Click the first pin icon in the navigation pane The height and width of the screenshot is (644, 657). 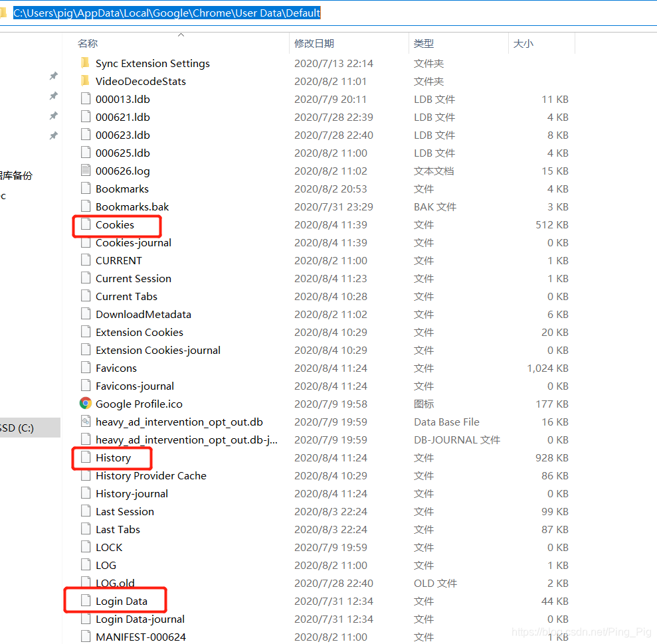(x=54, y=76)
